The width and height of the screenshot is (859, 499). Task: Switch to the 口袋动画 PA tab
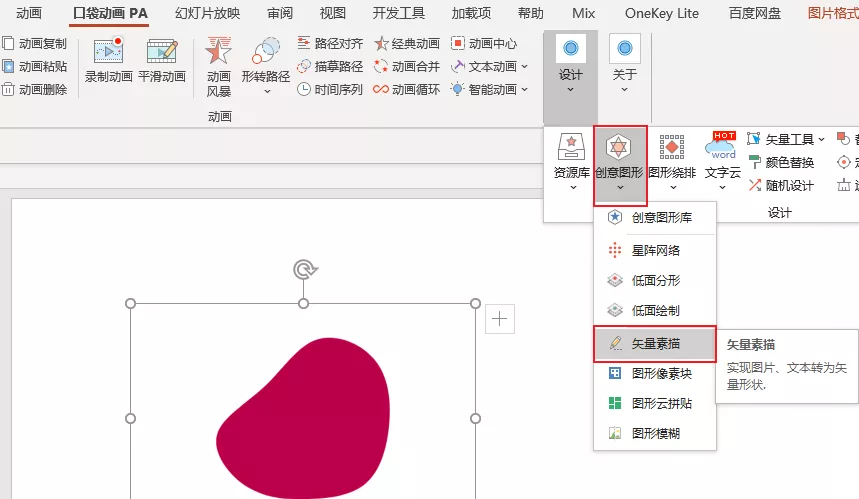(x=110, y=13)
